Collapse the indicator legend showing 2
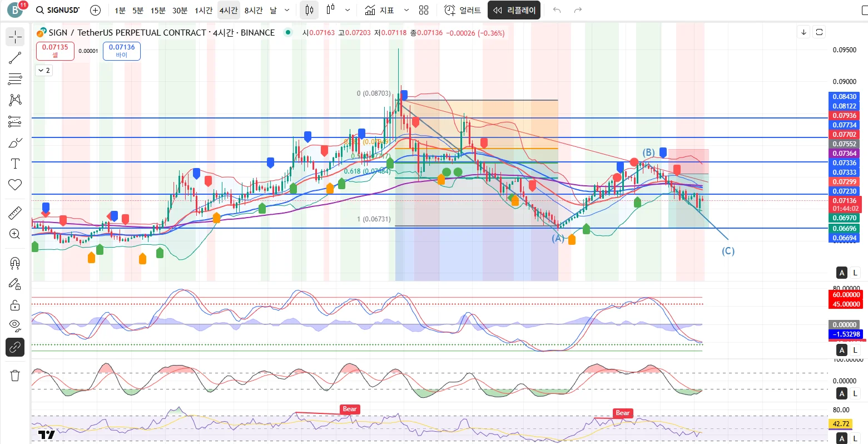This screenshot has height=444, width=868. point(43,70)
